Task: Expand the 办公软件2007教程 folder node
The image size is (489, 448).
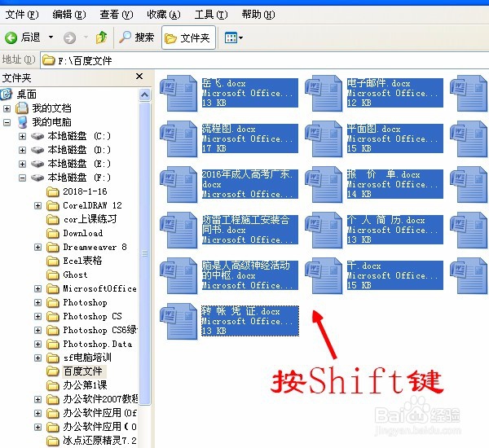Action: click(37, 399)
